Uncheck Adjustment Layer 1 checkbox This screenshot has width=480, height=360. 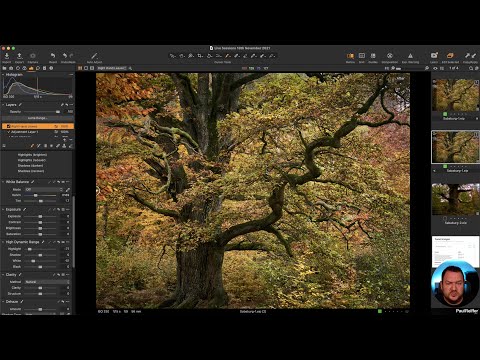(8, 132)
